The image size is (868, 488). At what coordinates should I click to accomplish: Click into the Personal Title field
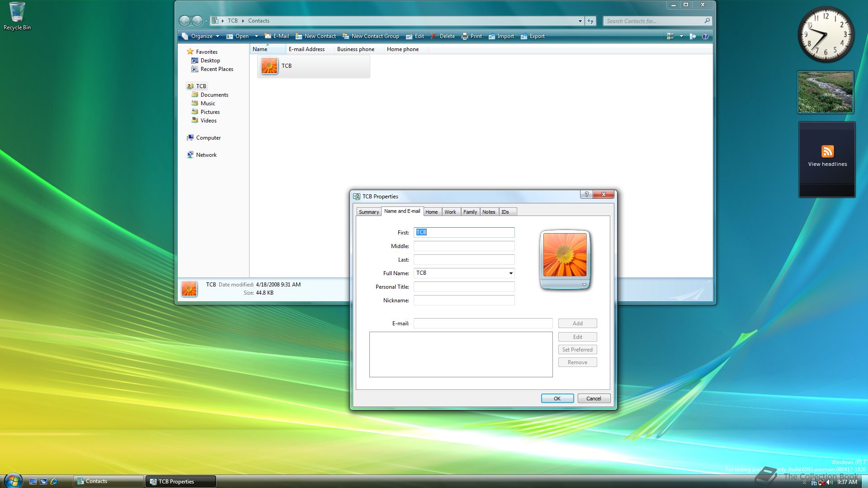click(464, 286)
